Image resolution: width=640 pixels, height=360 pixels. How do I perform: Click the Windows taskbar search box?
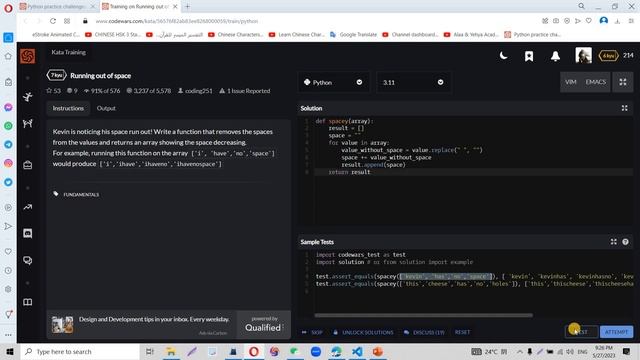click(x=80, y=351)
